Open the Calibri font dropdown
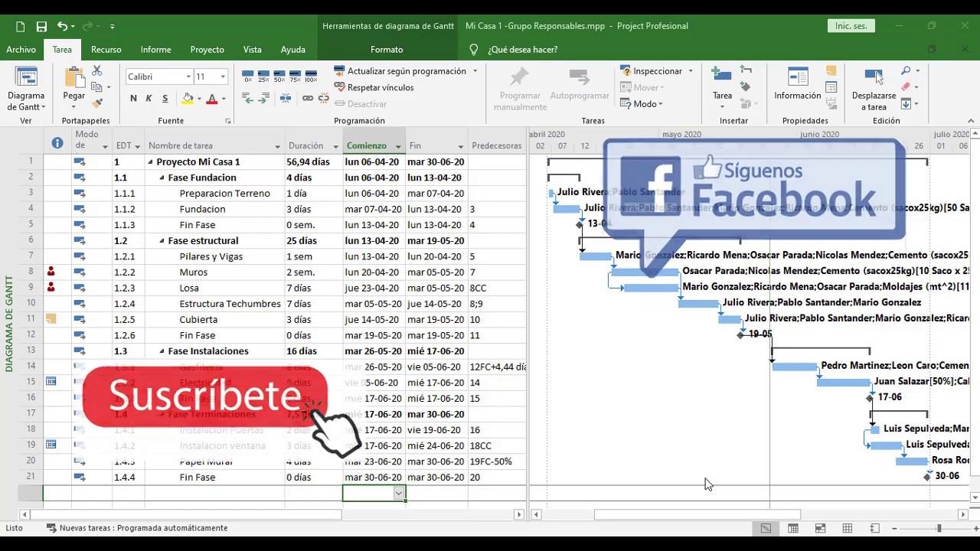Screen dimensions: 980x551 188,77
